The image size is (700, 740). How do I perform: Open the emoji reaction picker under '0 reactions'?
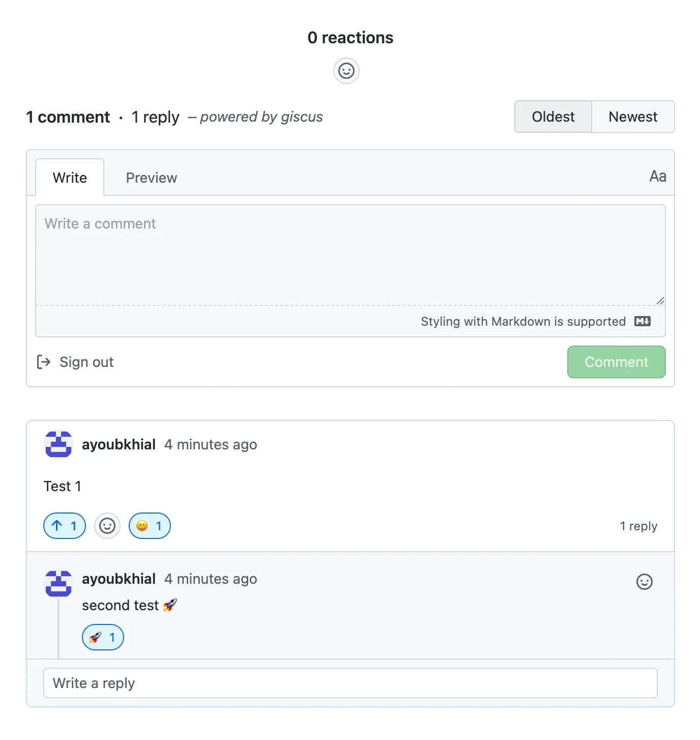346,71
